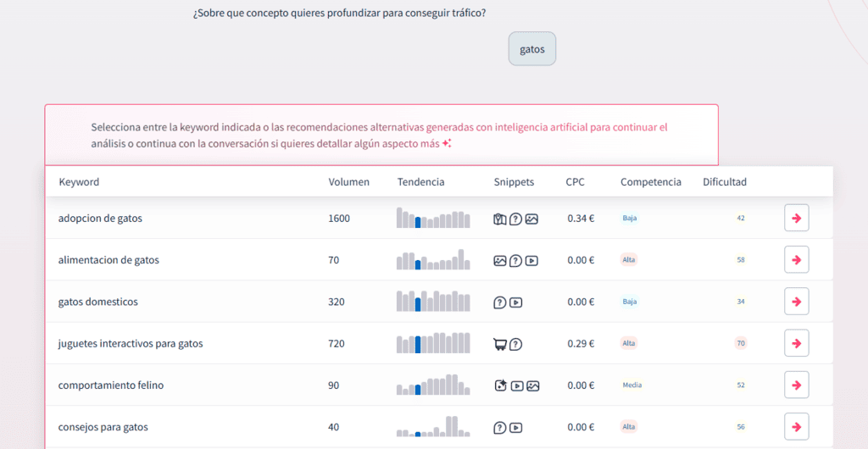The width and height of the screenshot is (868, 449).
Task: Click the video snippet icon for alimentacion de gatos
Action: (x=531, y=260)
